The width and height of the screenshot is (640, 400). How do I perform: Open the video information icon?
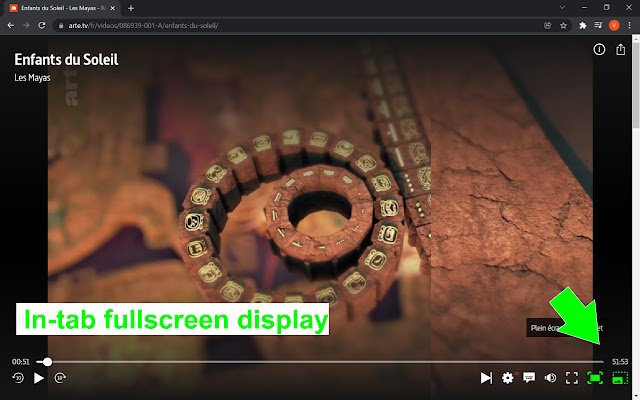point(599,49)
